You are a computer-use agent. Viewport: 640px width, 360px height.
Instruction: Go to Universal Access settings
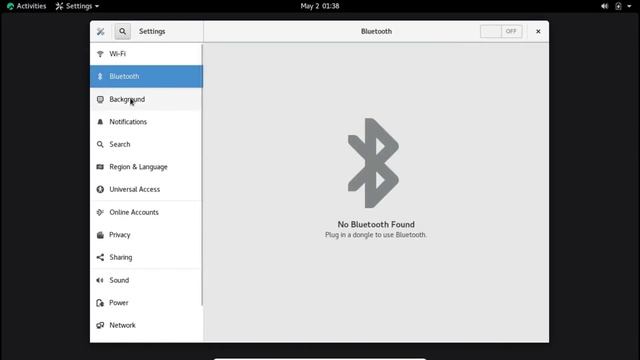146,189
